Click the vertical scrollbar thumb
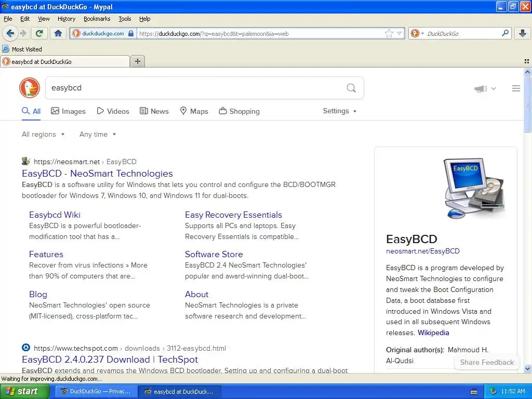 point(527,104)
